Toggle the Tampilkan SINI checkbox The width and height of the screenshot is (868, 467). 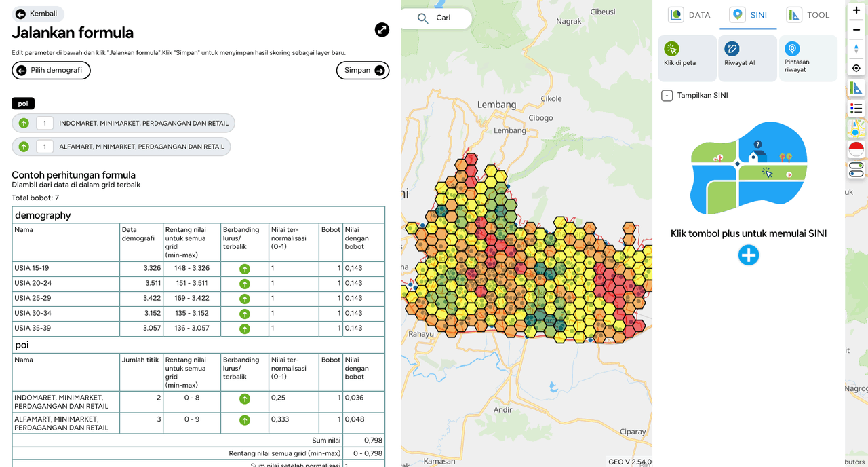point(667,96)
